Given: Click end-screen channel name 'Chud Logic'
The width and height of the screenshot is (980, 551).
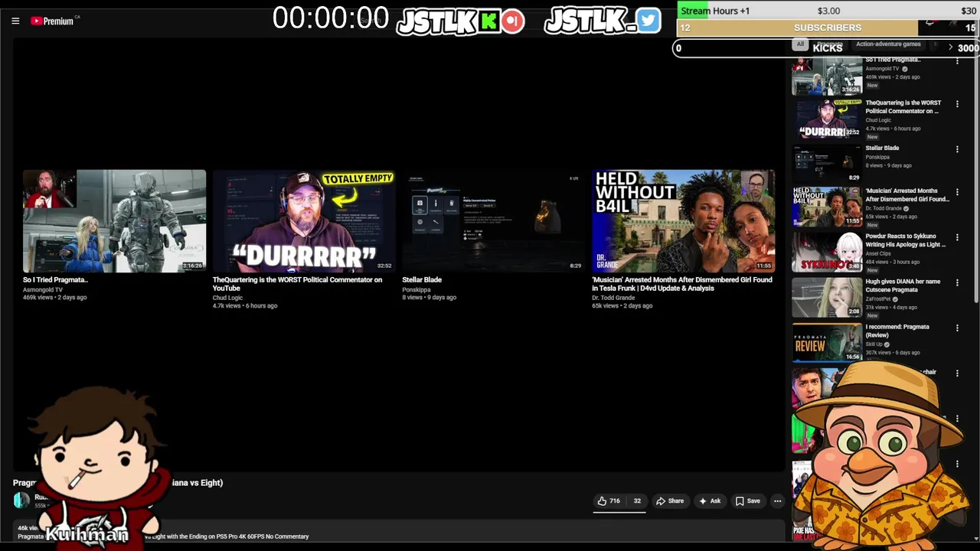Looking at the screenshot, I should [x=227, y=298].
